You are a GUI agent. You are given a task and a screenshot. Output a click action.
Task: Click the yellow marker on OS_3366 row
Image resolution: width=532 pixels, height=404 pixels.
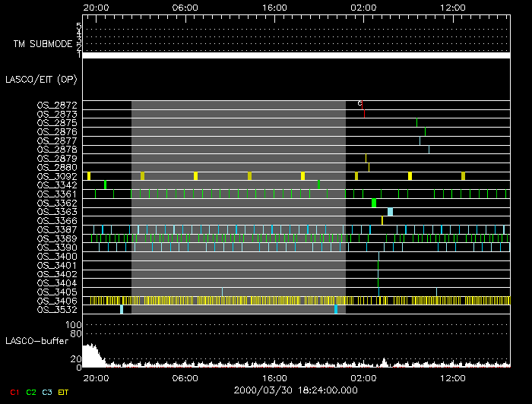[x=382, y=221]
